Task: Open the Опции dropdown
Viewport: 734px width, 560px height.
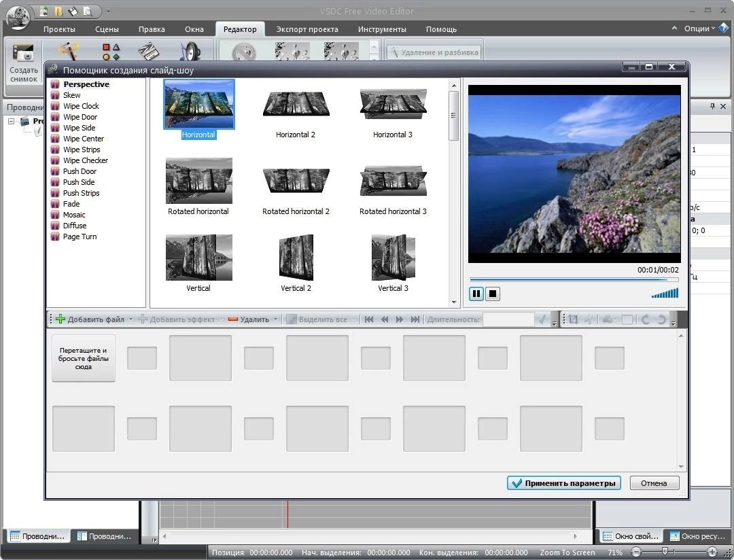Action: pos(699,29)
